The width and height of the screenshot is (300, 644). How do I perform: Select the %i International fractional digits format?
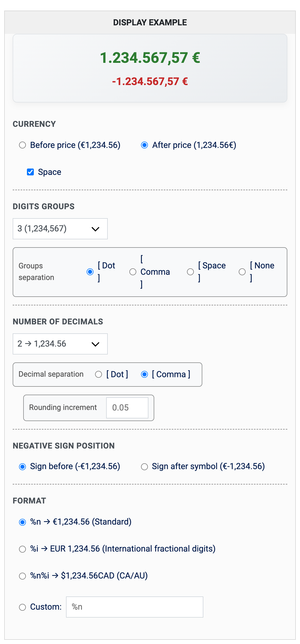click(22, 549)
